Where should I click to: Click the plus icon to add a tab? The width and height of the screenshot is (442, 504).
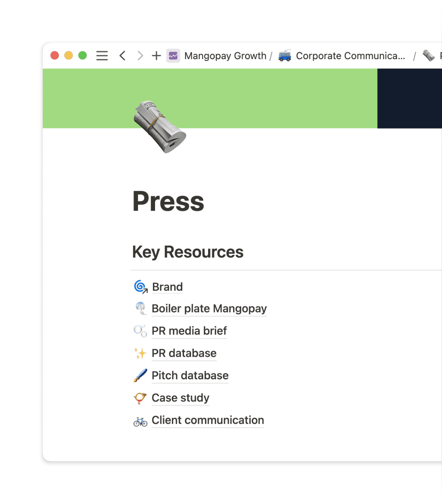point(156,56)
